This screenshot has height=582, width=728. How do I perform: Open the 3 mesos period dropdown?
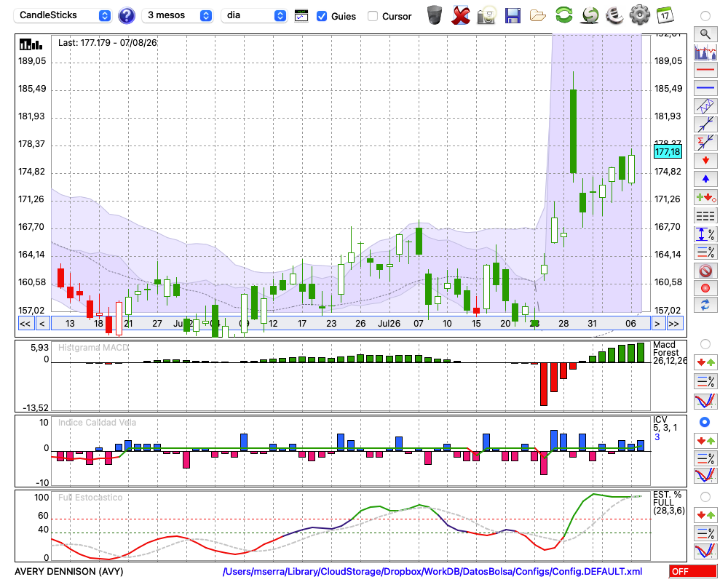178,15
